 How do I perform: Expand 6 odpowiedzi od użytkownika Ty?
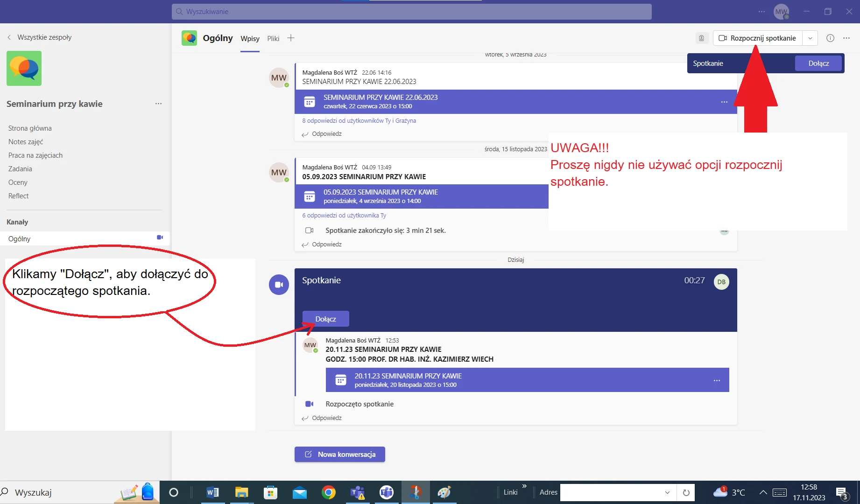click(x=344, y=216)
